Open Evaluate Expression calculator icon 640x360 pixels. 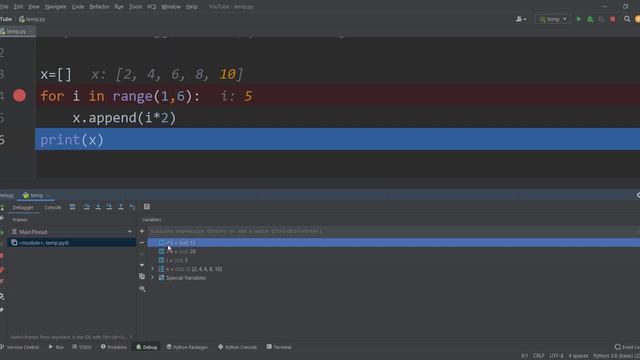click(147, 207)
